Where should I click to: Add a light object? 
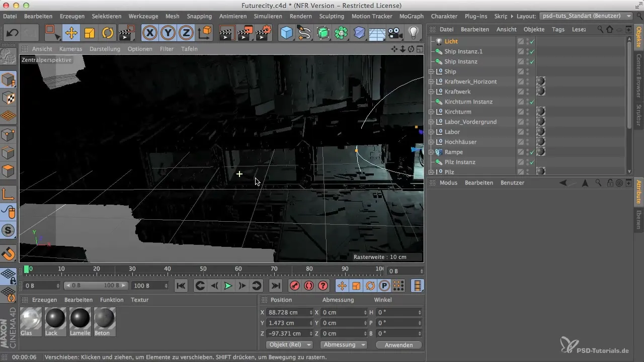(414, 34)
